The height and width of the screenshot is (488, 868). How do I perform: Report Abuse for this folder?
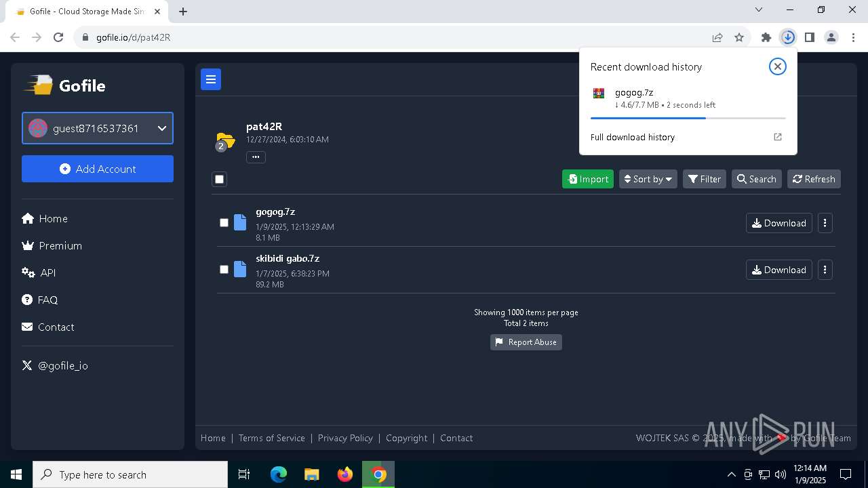[526, 342]
